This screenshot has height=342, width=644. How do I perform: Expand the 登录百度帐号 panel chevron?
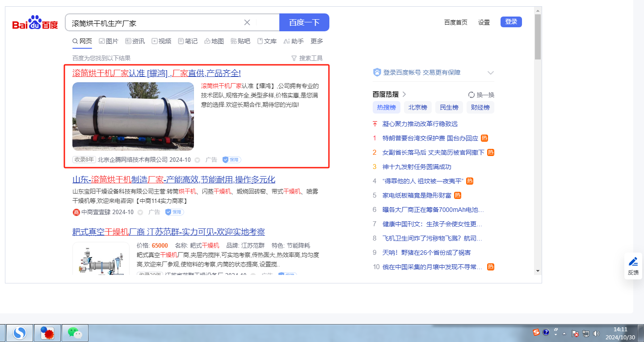490,73
